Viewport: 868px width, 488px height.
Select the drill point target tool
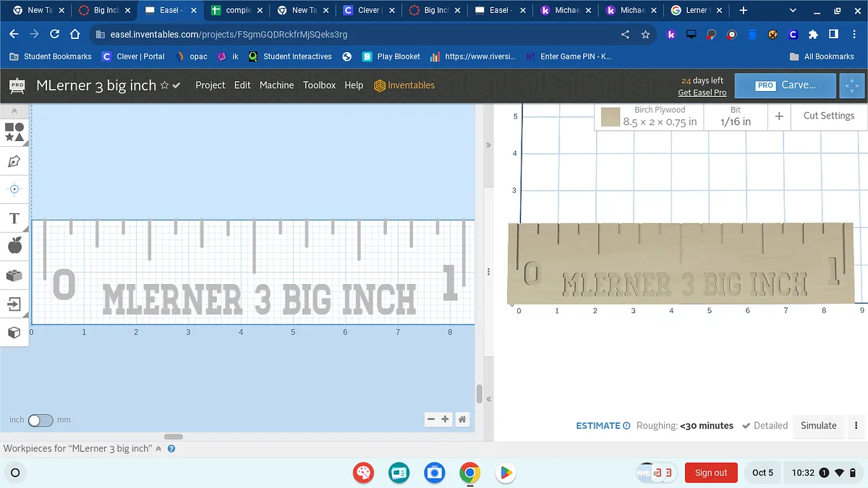[14, 189]
